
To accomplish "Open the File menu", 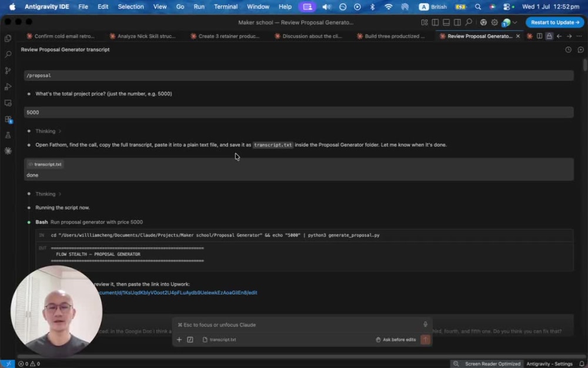I will pos(83,6).
